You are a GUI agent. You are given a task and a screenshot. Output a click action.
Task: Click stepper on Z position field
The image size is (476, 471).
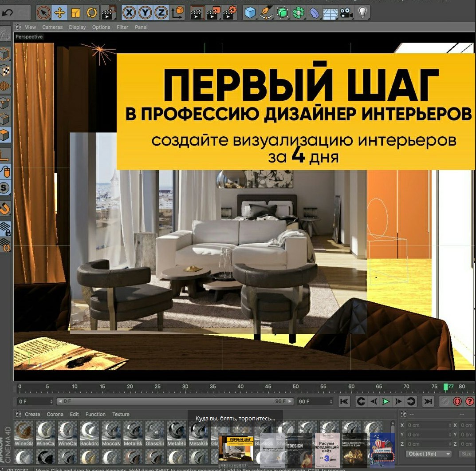click(x=449, y=444)
